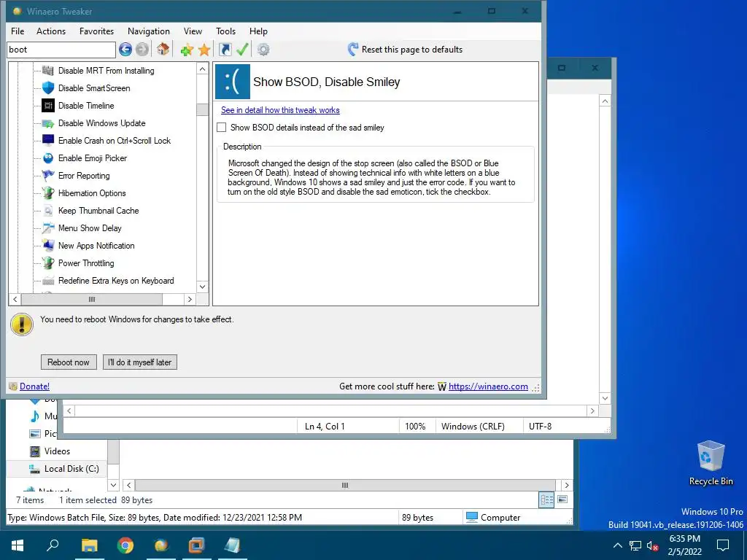Click the tree vertical scrollbar thumb
The height and width of the screenshot is (560, 747).
pos(203,109)
